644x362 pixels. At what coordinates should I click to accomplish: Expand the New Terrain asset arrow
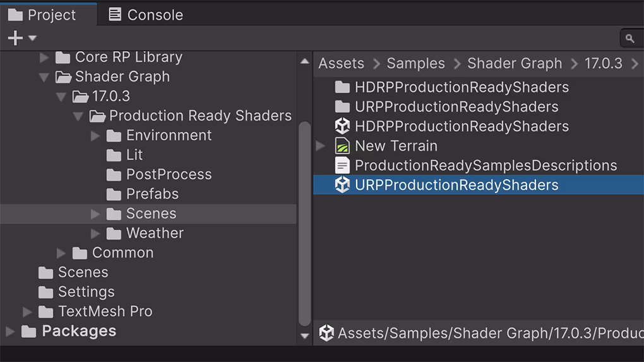coord(320,146)
